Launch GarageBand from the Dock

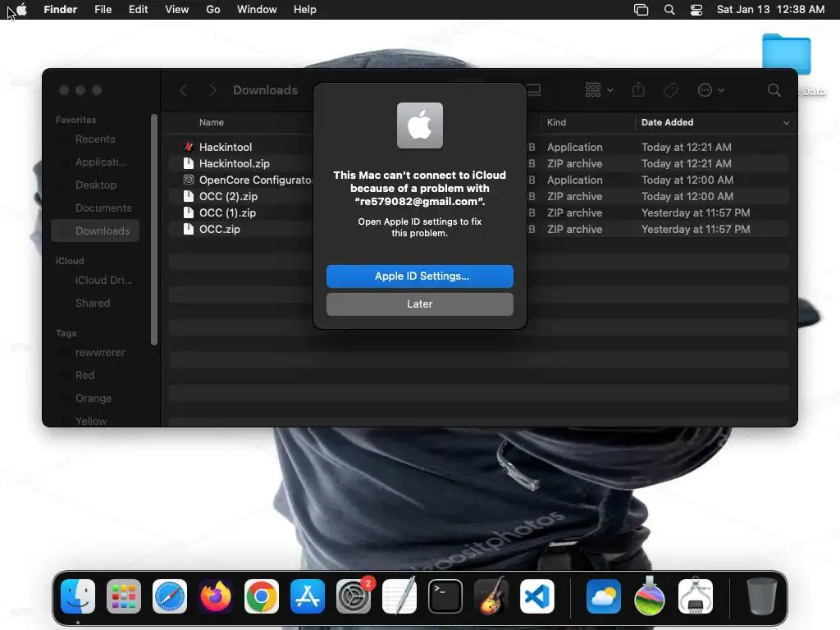(x=491, y=596)
